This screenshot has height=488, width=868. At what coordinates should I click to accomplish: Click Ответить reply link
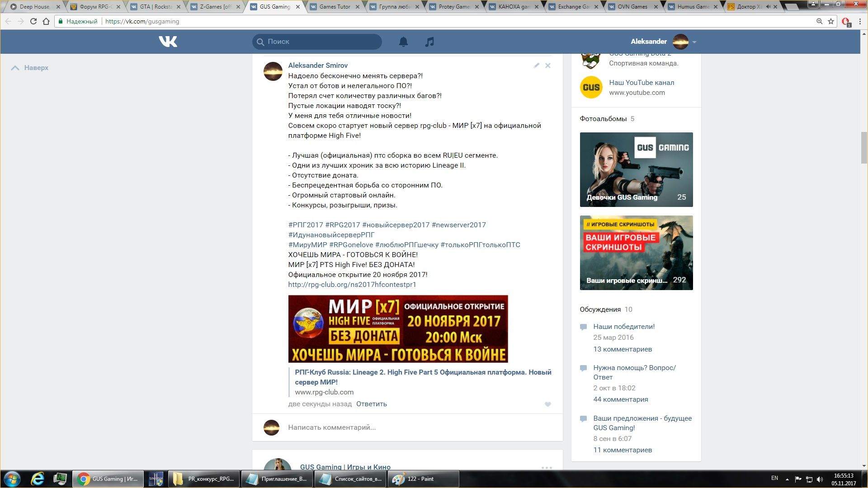(x=371, y=404)
